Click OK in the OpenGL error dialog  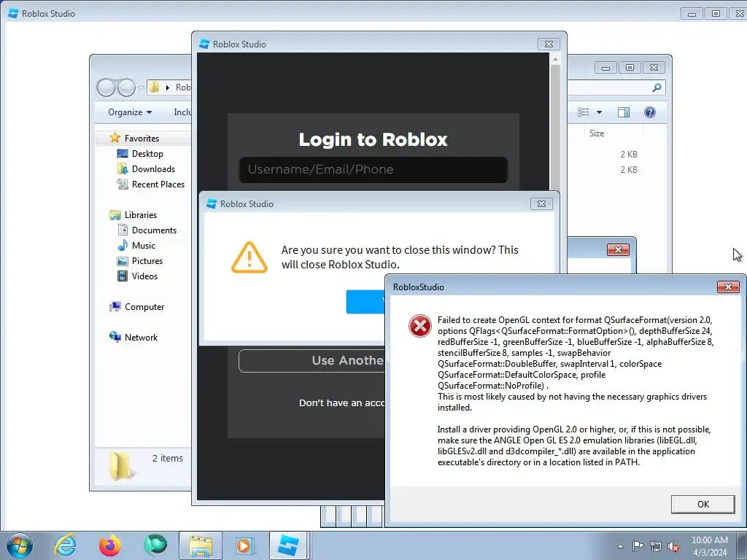(703, 505)
